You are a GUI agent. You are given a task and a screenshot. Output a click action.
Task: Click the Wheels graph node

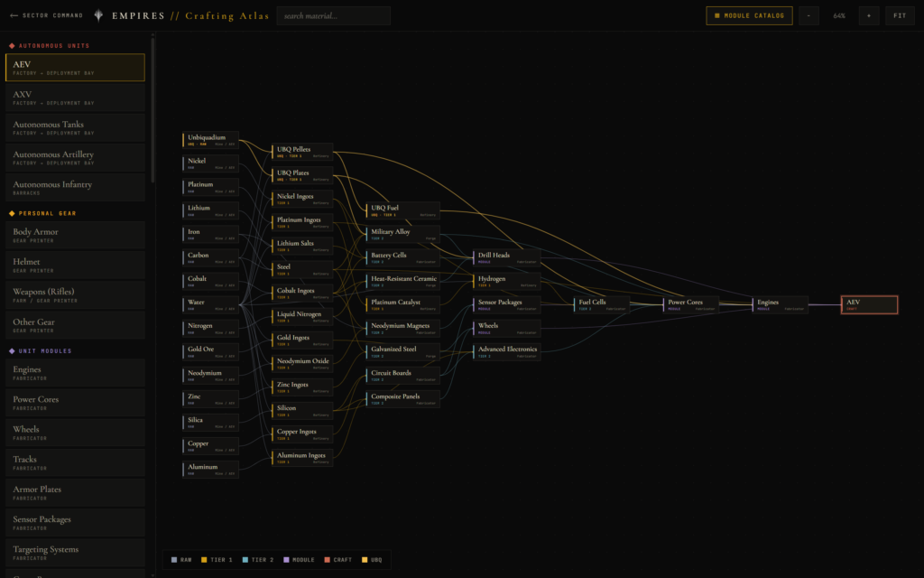pos(507,329)
